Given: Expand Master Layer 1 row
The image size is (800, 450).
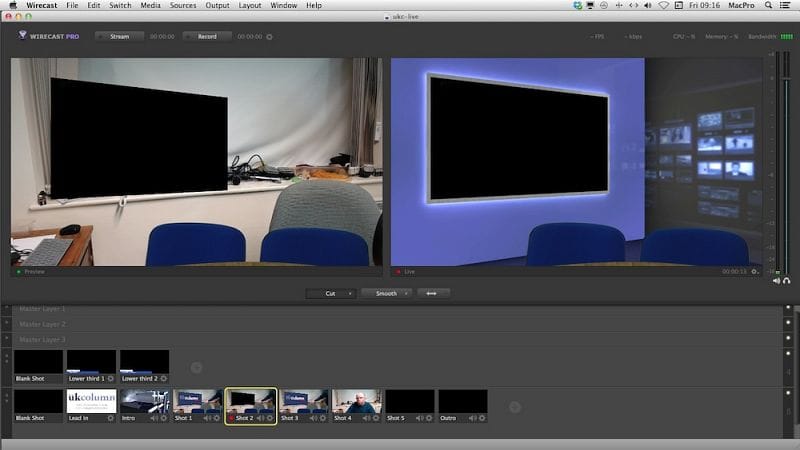Looking at the screenshot, I should (7, 308).
